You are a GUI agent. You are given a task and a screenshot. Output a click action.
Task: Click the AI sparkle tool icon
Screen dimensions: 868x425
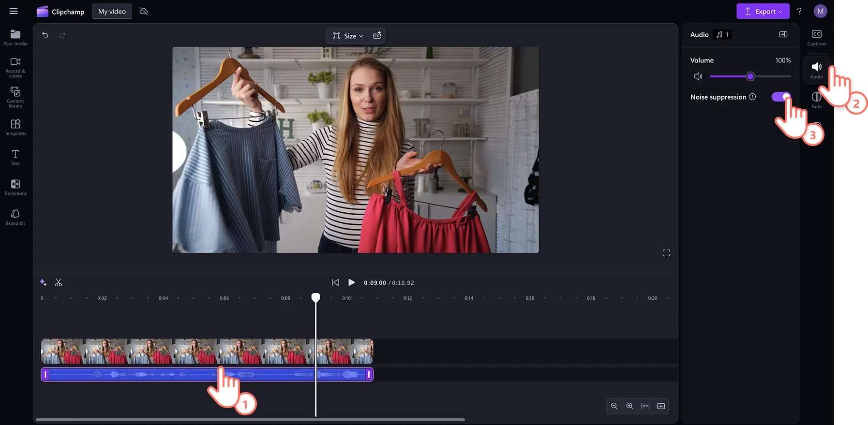[43, 282]
